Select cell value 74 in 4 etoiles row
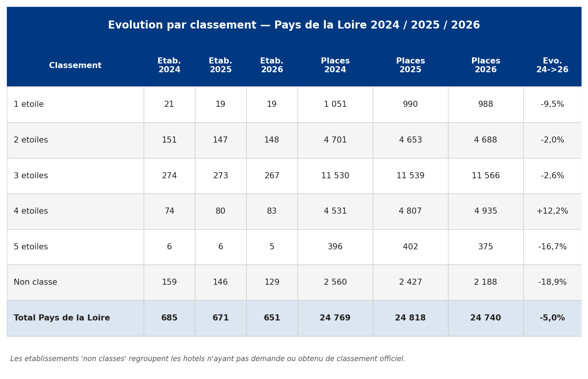588x379 pixels. 169,211
